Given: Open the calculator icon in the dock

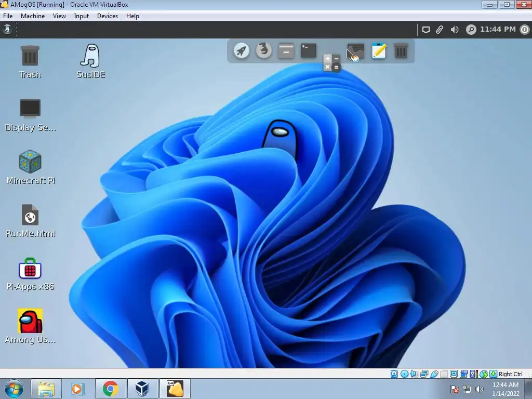Looking at the screenshot, I should pyautogui.click(x=331, y=63).
